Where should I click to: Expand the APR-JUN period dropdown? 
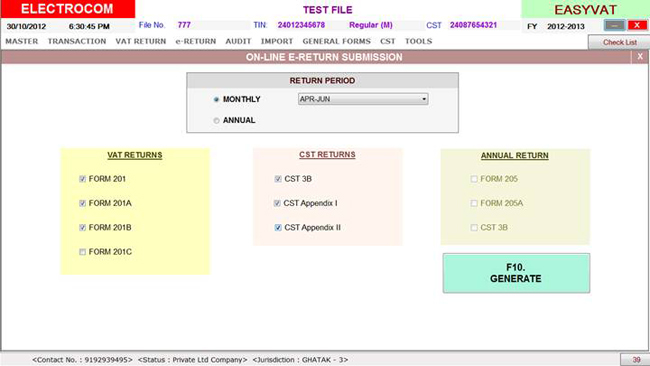point(424,99)
